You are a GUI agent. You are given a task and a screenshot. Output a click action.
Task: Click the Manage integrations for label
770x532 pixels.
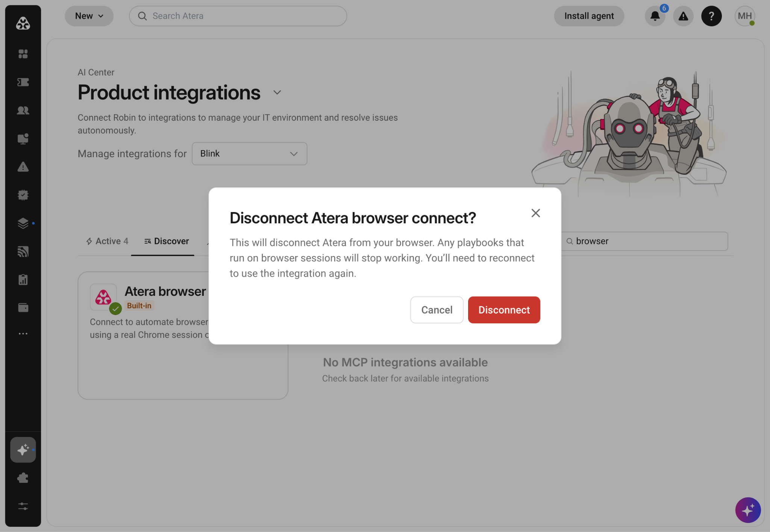[x=132, y=154]
